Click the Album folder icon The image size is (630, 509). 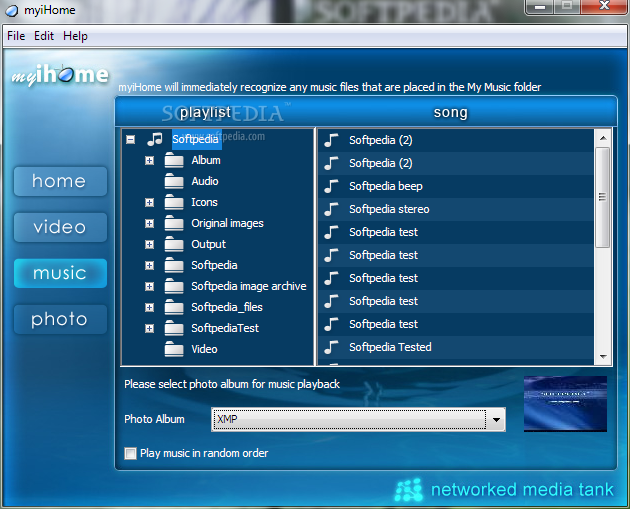pyautogui.click(x=174, y=161)
